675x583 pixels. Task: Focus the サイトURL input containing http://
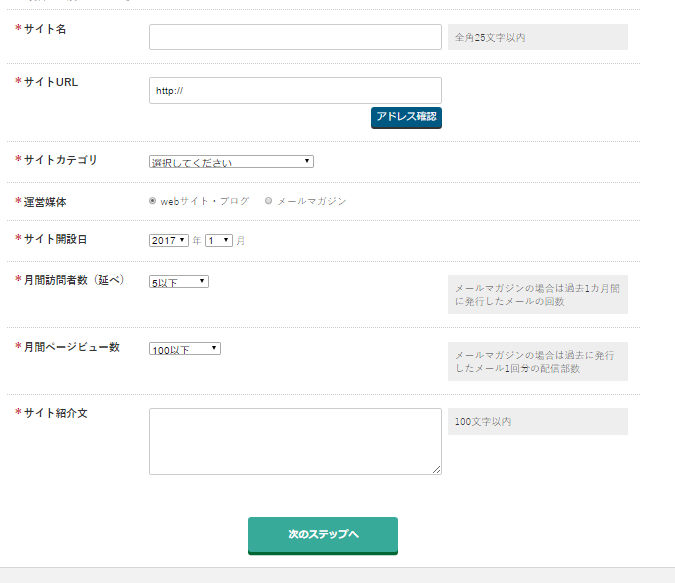point(295,90)
